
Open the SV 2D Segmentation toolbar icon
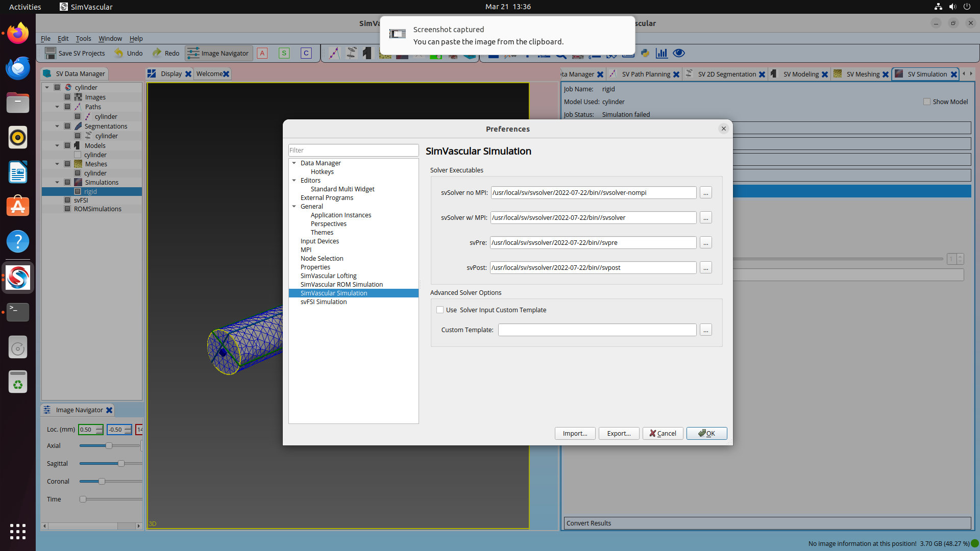(x=351, y=53)
